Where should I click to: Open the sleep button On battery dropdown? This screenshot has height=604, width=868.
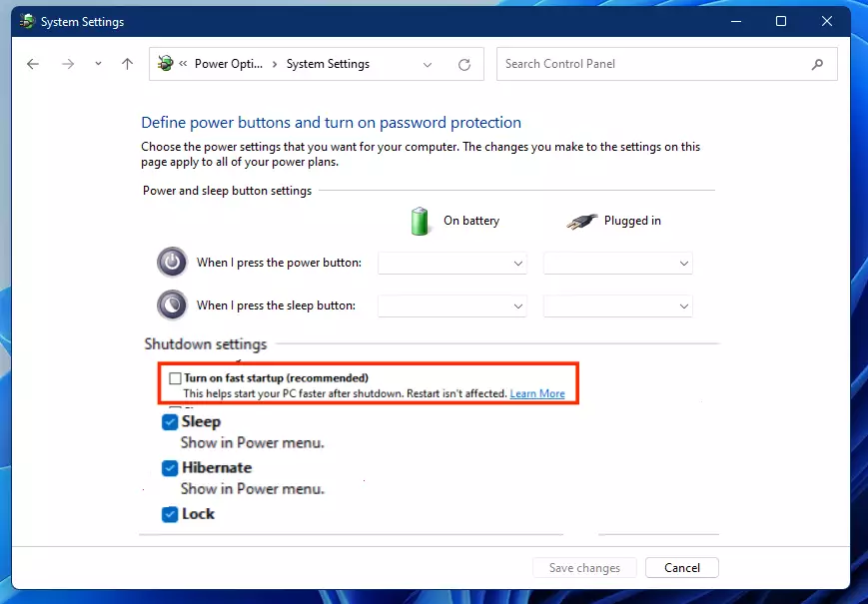coord(452,305)
